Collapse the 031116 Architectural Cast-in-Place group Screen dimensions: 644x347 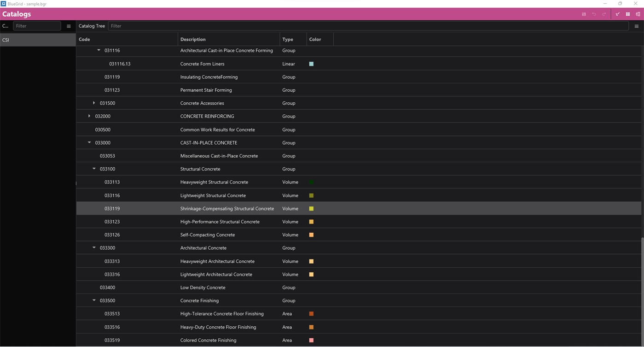[99, 51]
